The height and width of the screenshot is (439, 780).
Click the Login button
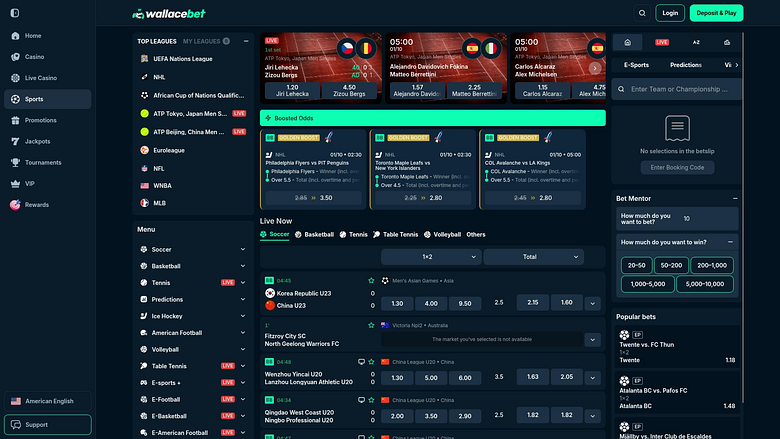pos(670,13)
